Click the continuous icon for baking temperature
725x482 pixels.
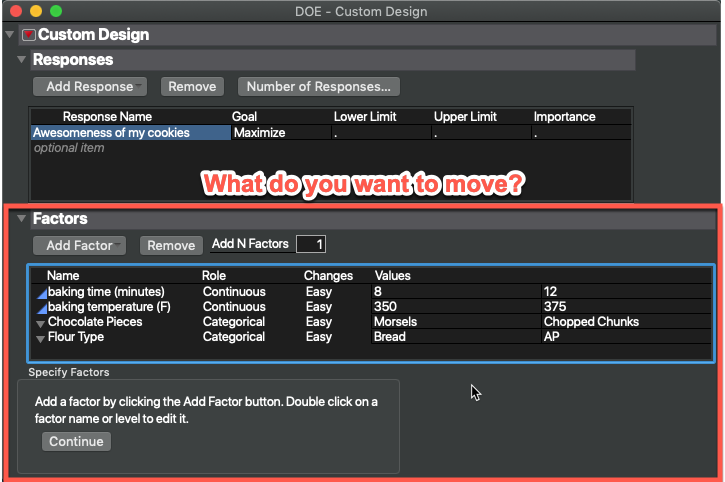coord(42,308)
